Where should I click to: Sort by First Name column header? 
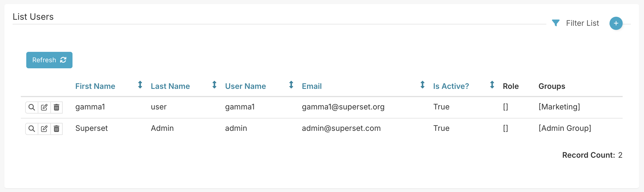click(x=95, y=86)
